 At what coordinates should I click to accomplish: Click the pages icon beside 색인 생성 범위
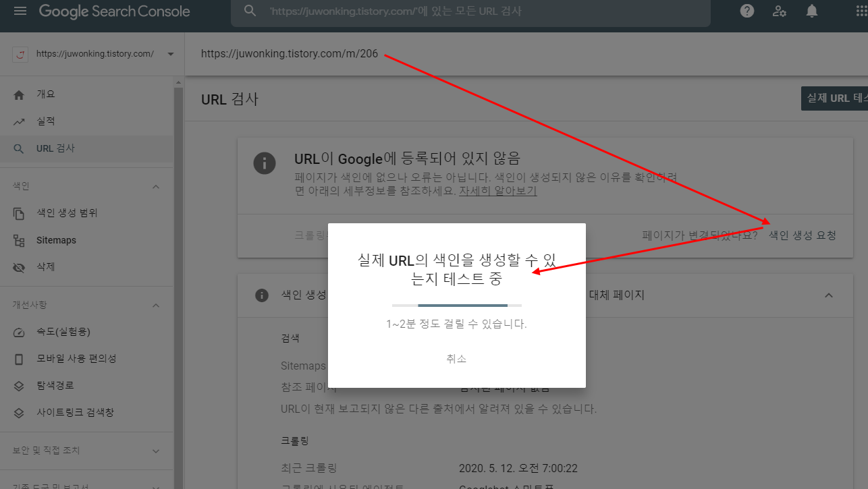pos(19,213)
